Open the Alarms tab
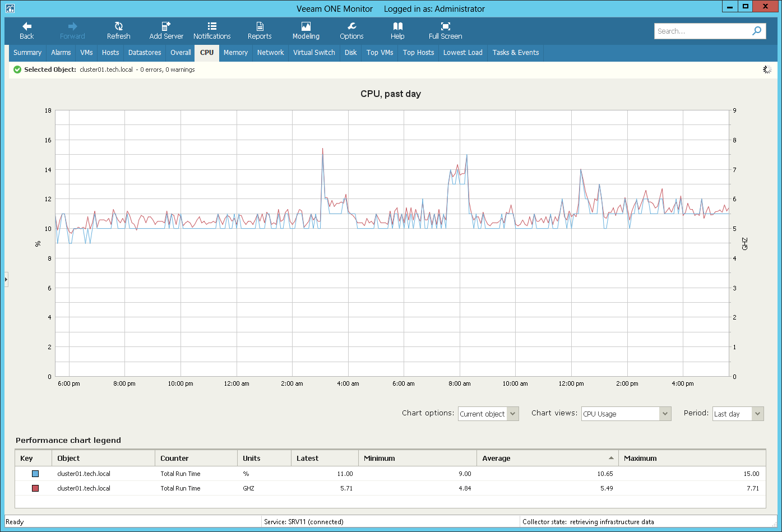The width and height of the screenshot is (782, 532). pos(61,53)
